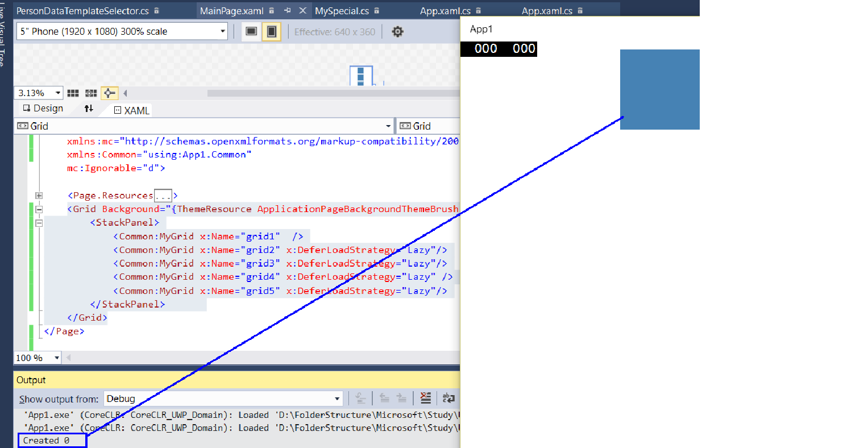Click the designer horizontal scrollbar

point(333,93)
